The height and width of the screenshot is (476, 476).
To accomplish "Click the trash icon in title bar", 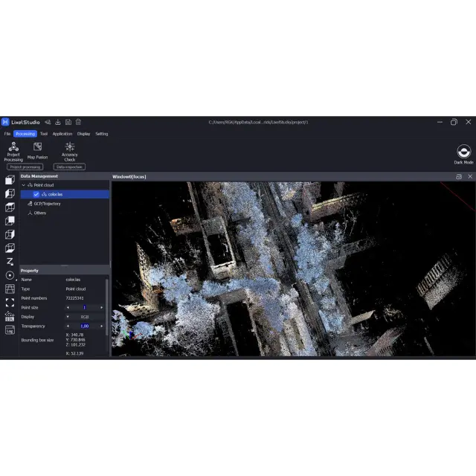I will 79,122.
